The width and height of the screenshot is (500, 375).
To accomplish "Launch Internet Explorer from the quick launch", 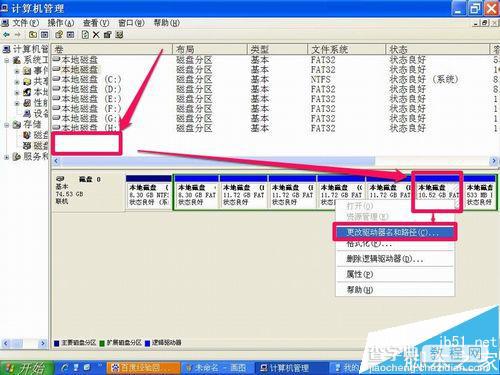I will pos(65,368).
